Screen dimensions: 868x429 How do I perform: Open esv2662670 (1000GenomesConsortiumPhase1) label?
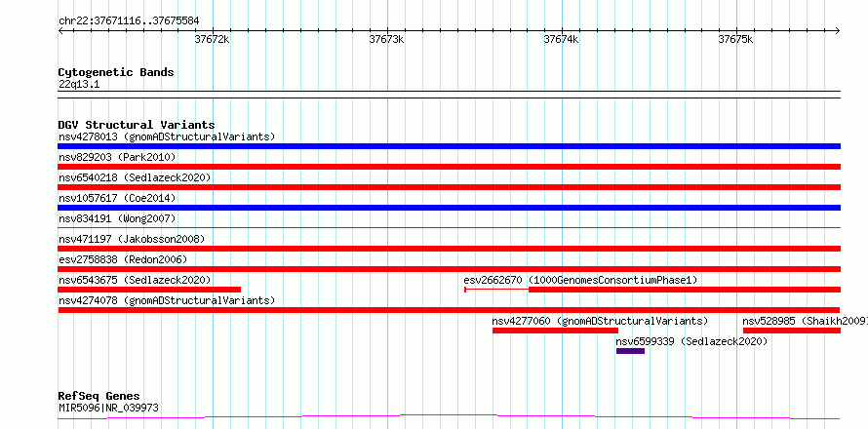[580, 280]
